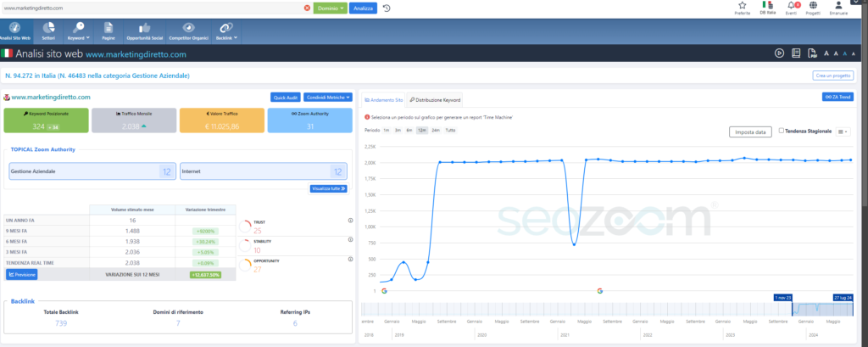Click the Imposta data button
The image size is (868, 347).
point(750,132)
